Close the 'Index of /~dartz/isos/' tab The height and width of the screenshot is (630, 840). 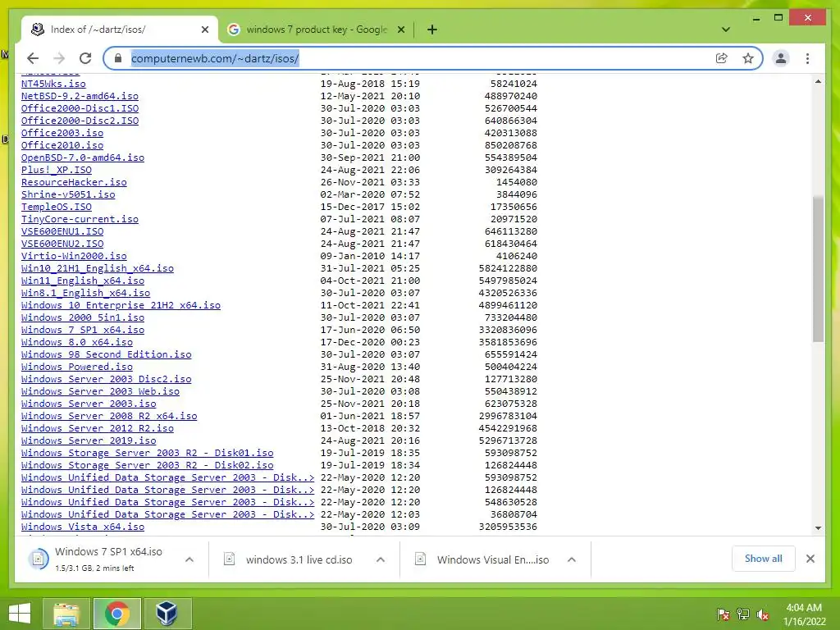pyautogui.click(x=204, y=30)
